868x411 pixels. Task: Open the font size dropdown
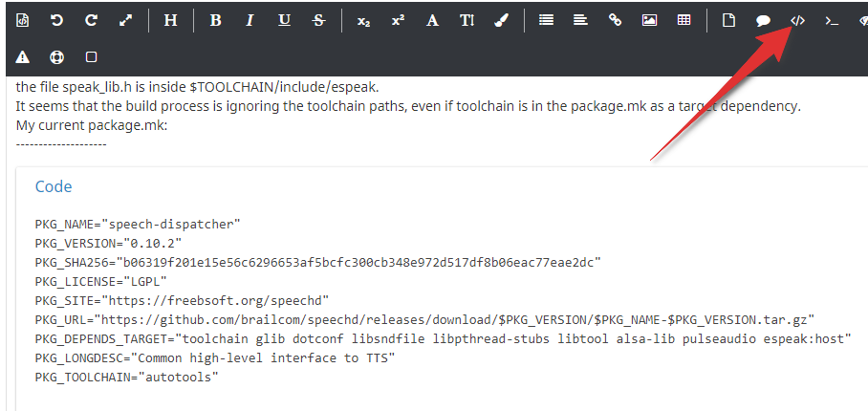coord(467,20)
